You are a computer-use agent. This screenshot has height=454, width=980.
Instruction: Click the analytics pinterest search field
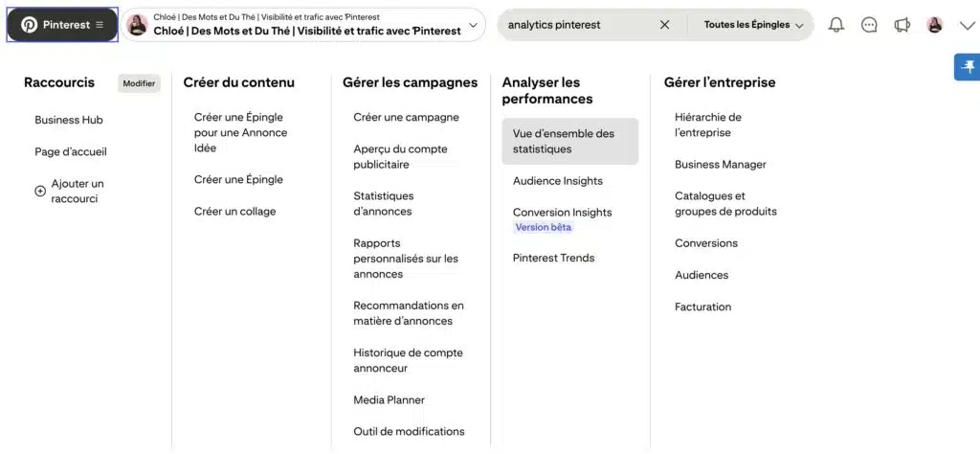pos(574,25)
